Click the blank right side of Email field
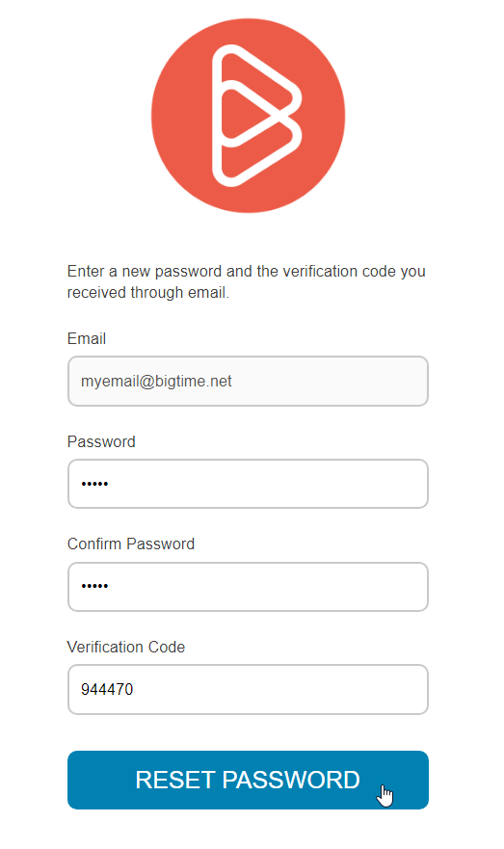 (x=331, y=382)
